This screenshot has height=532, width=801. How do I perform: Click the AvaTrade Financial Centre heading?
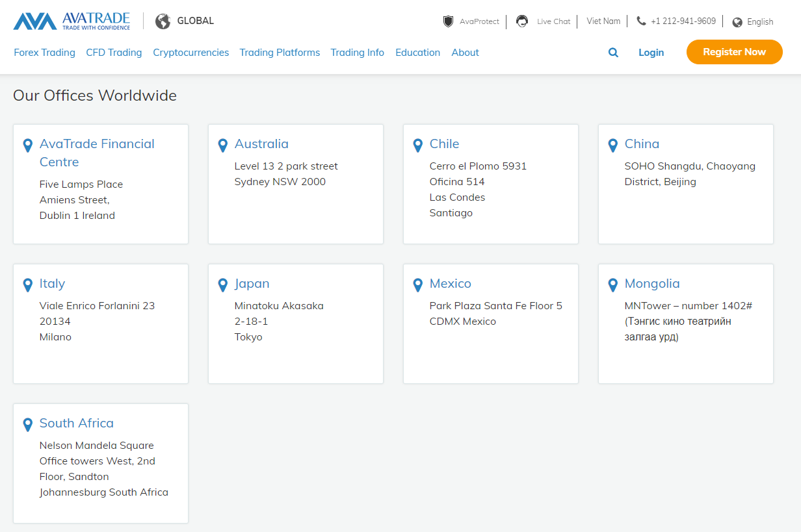pos(97,153)
